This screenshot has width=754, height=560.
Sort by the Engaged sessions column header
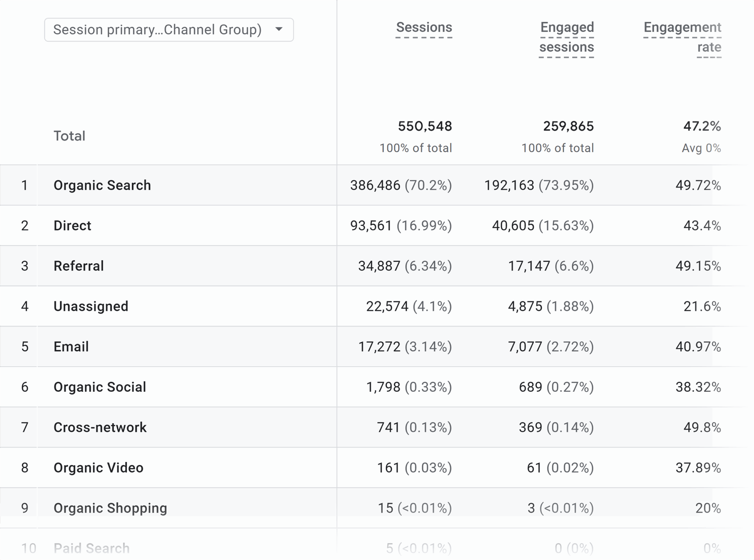pos(567,37)
